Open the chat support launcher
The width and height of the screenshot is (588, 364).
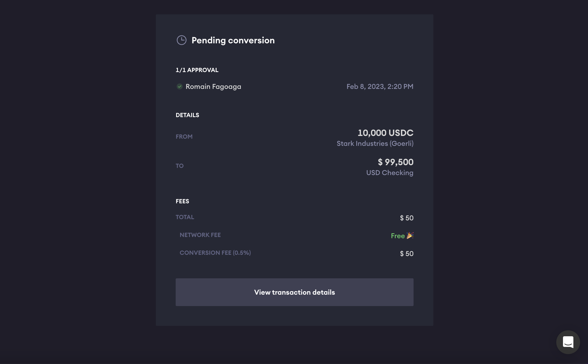[x=568, y=342]
